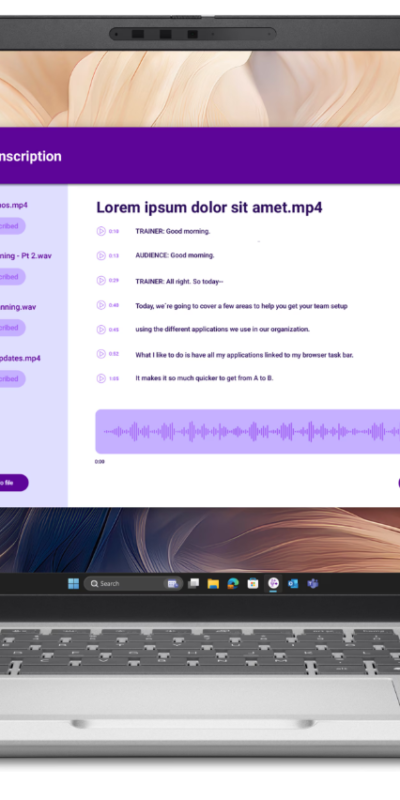Play the segment at 1:05
This screenshot has height=800, width=400.
point(101,378)
